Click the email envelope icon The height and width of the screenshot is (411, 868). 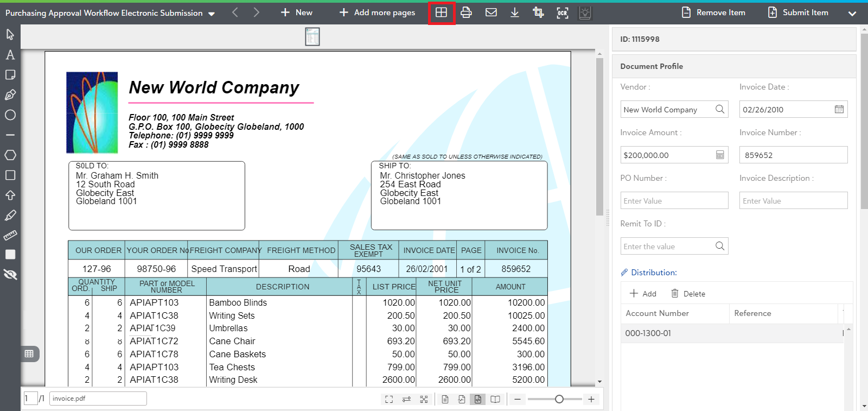tap(491, 12)
